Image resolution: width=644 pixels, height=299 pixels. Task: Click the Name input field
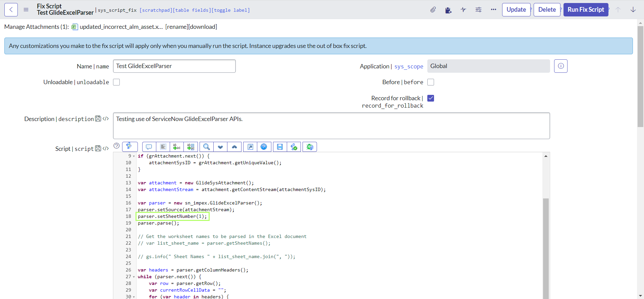tap(174, 66)
